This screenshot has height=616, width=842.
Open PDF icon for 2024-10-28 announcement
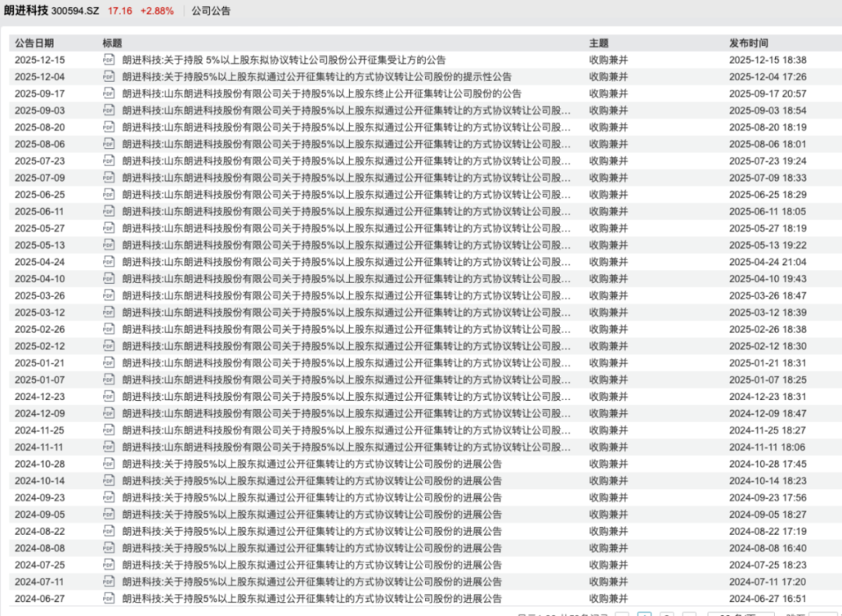[108, 463]
